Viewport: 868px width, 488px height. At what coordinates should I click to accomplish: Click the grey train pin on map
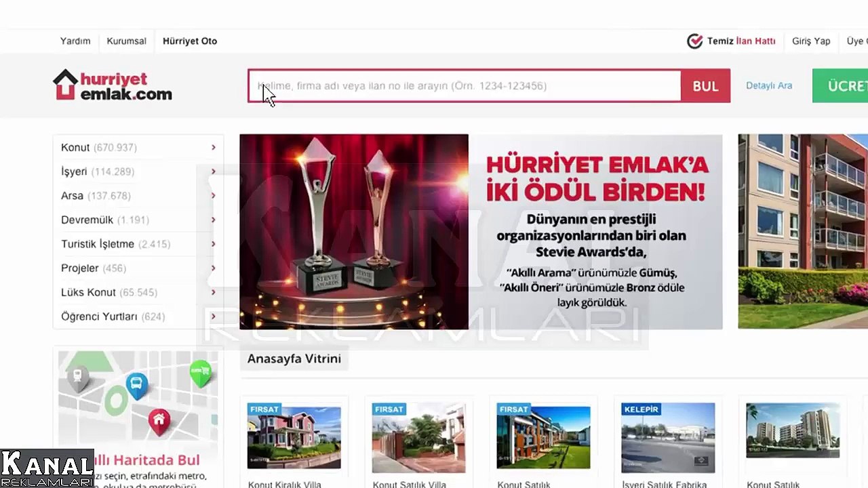(x=78, y=378)
